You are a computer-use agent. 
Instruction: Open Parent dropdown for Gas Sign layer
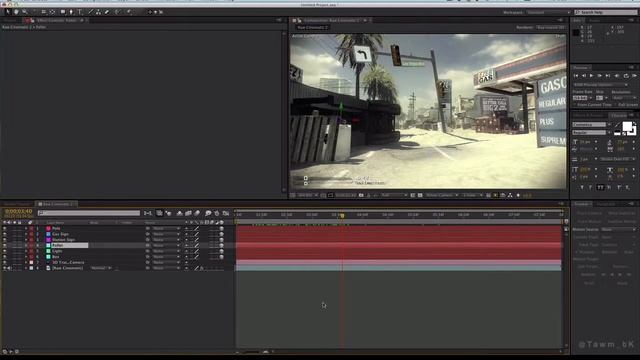(166, 234)
